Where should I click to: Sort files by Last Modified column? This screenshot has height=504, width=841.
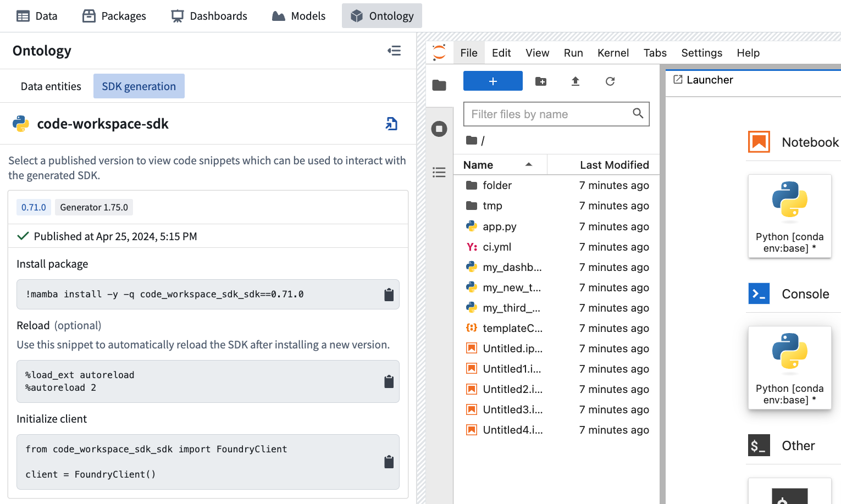coord(604,165)
